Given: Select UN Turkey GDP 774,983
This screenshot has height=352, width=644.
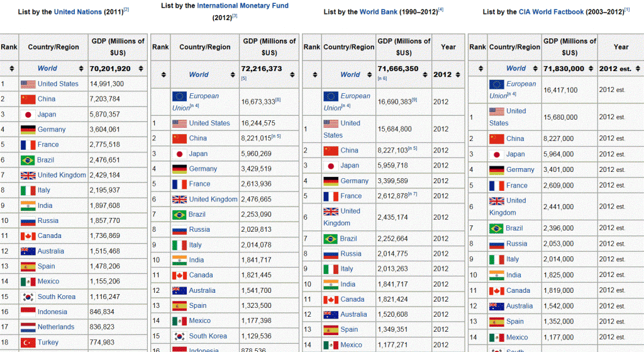Looking at the screenshot, I should click(102, 343).
